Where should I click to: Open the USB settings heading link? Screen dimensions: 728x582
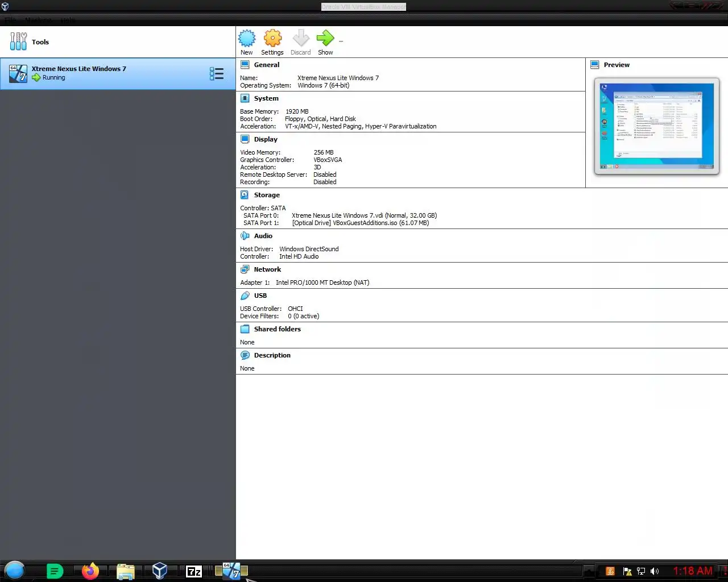point(260,296)
